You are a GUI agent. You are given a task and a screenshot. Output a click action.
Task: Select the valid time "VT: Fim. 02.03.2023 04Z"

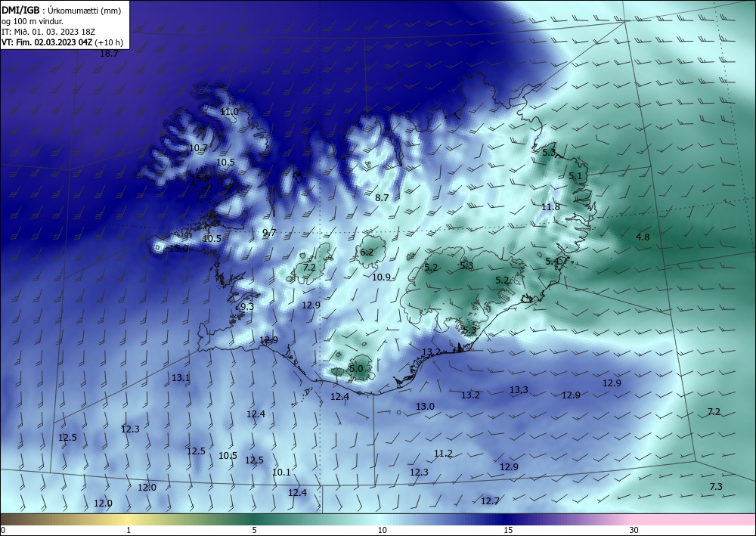coord(47,42)
